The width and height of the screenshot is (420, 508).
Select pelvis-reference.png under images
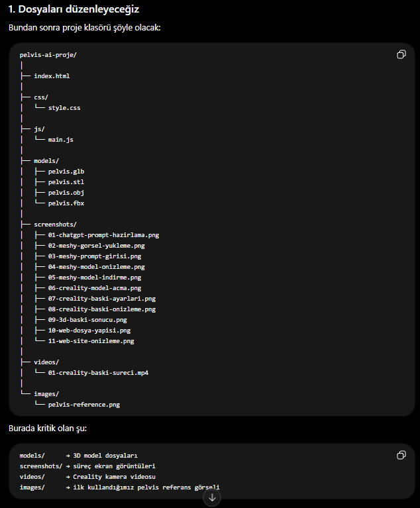click(84, 405)
